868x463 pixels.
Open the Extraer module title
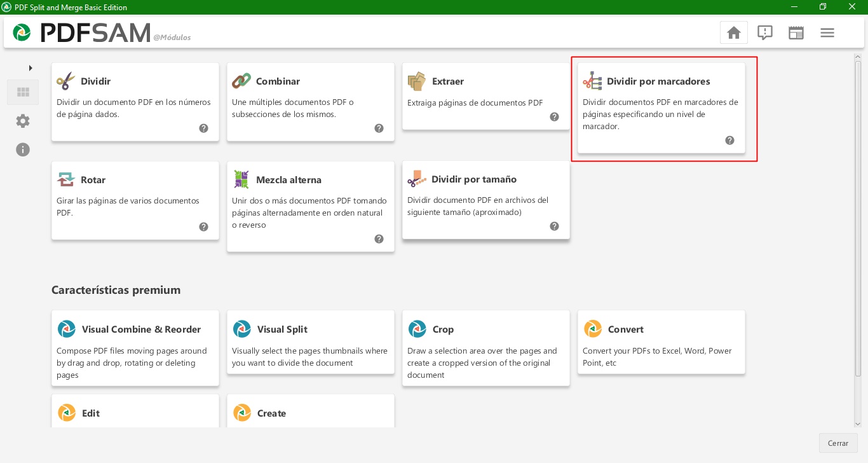pyautogui.click(x=448, y=81)
